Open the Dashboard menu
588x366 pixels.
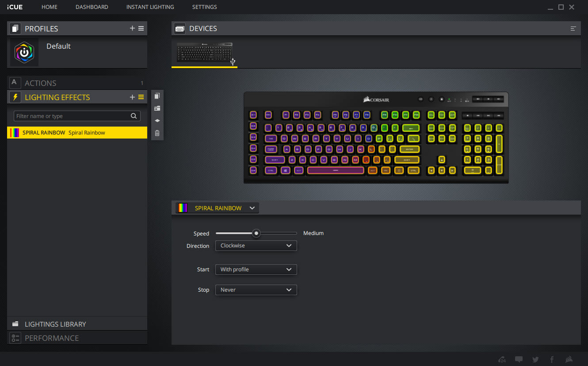click(92, 7)
